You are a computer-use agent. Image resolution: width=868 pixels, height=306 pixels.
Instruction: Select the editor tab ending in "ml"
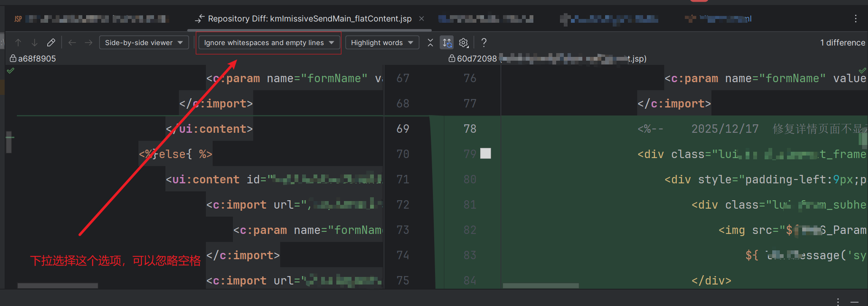click(718, 19)
